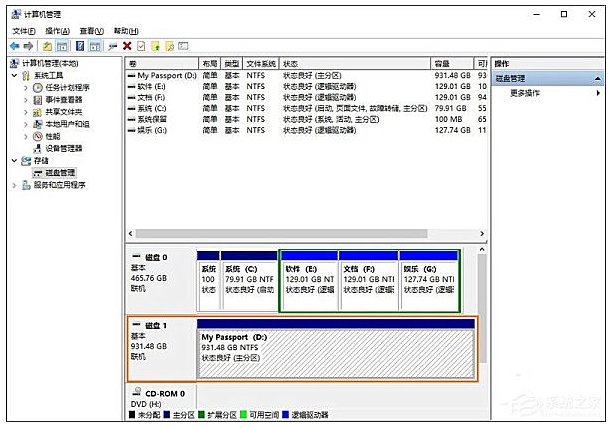Click the properties checkmark toolbar icon

(141, 46)
